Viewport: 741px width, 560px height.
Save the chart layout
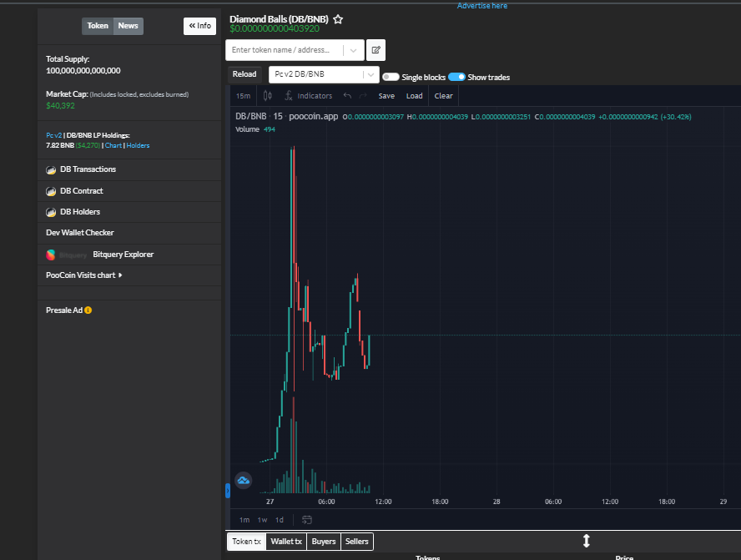click(386, 96)
